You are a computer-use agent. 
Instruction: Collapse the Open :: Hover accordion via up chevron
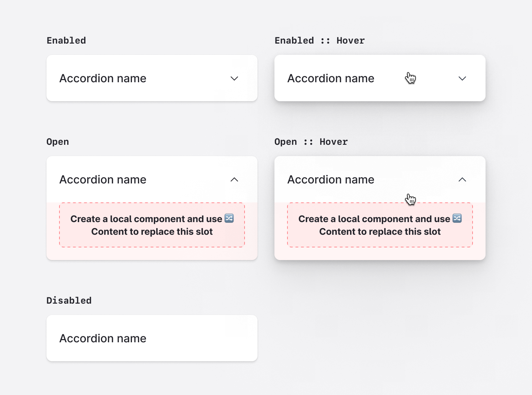(x=462, y=180)
